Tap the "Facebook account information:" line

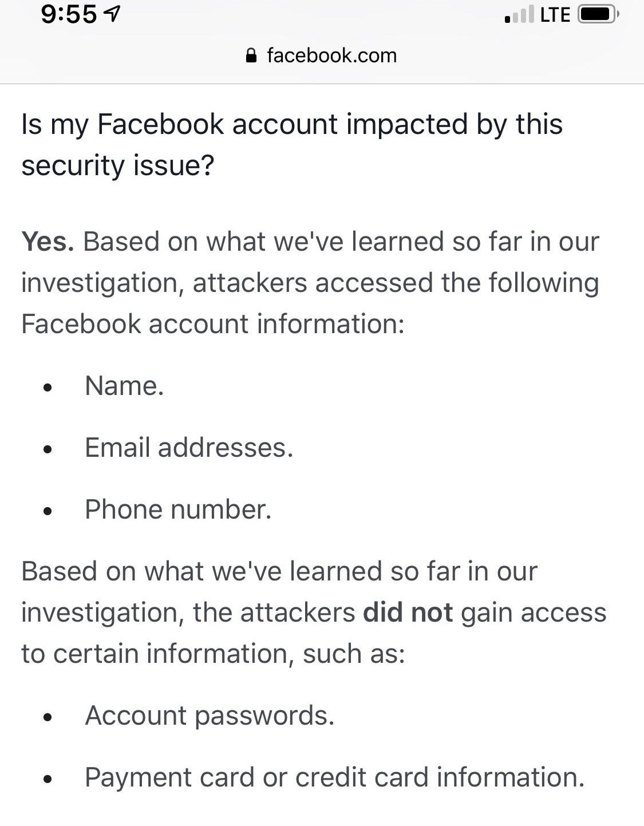[213, 324]
